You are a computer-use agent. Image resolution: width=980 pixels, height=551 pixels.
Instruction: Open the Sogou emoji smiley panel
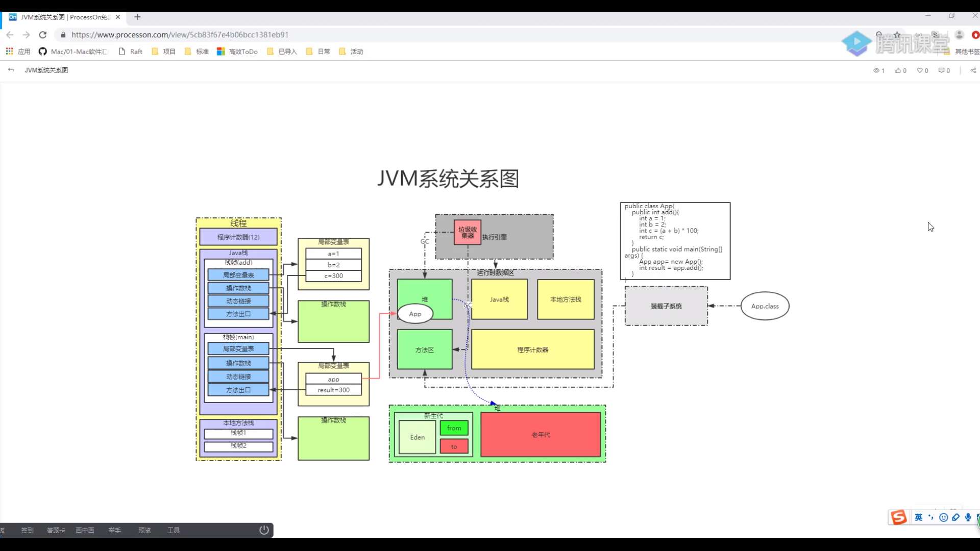pos(944,517)
